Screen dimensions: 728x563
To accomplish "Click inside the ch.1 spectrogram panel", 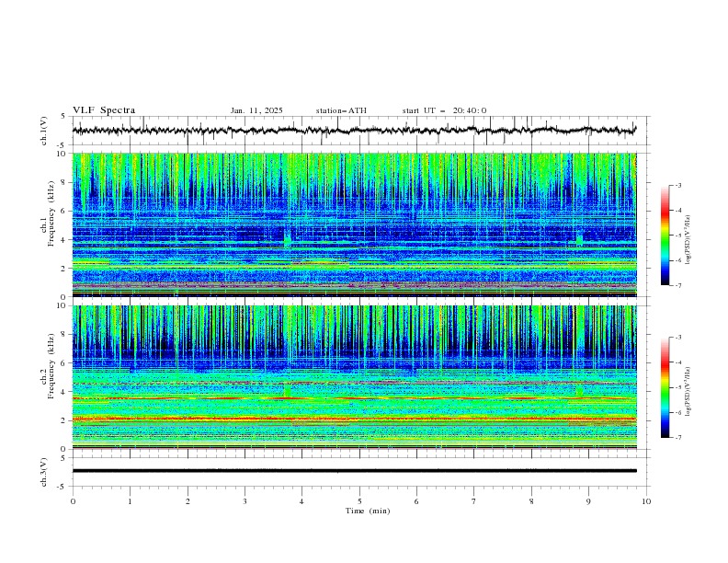I will [354, 224].
